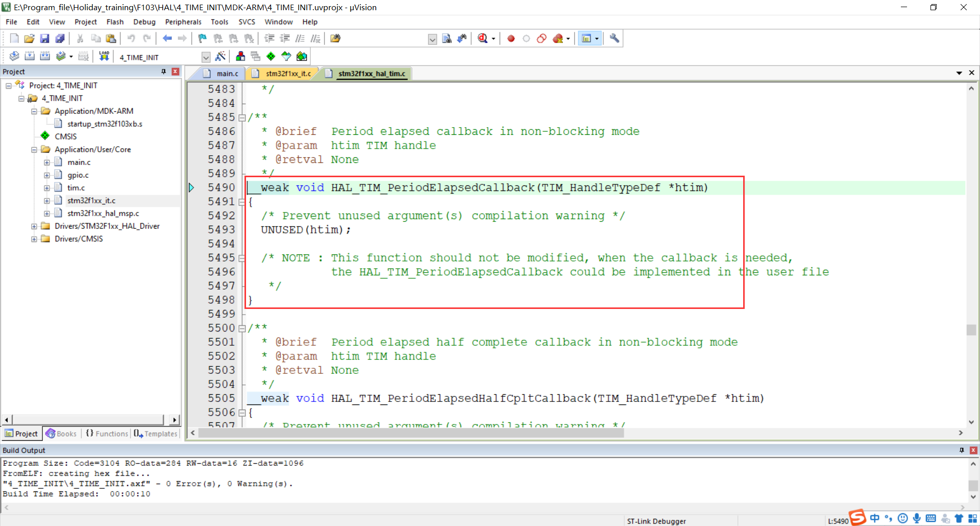Open the target selection dropdown 4_TIME_INIT
Image resolution: width=980 pixels, height=526 pixels.
[x=206, y=57]
